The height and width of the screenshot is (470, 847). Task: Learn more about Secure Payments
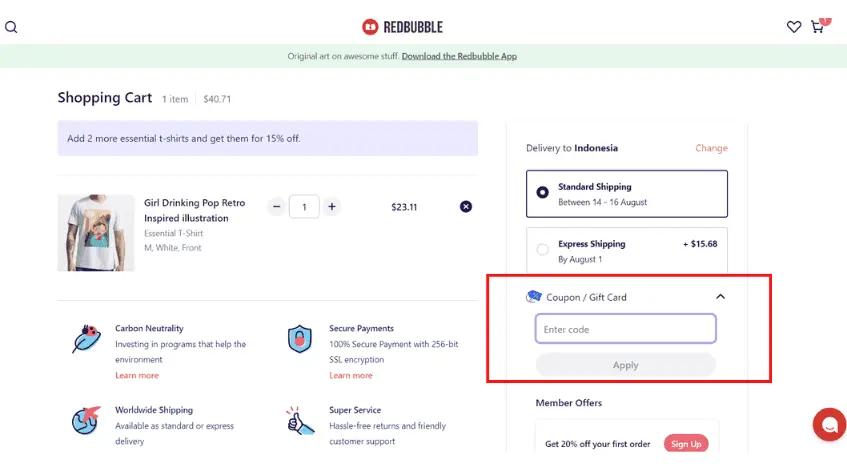coord(351,375)
